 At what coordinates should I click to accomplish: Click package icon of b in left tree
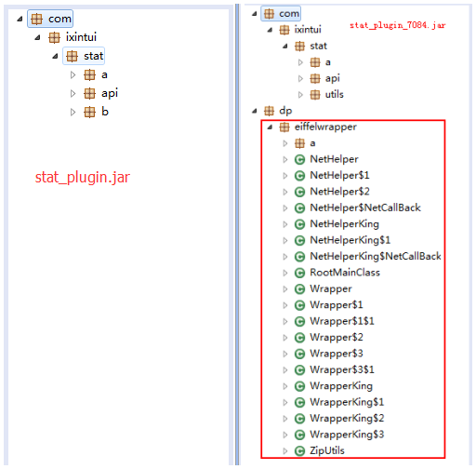tap(89, 112)
